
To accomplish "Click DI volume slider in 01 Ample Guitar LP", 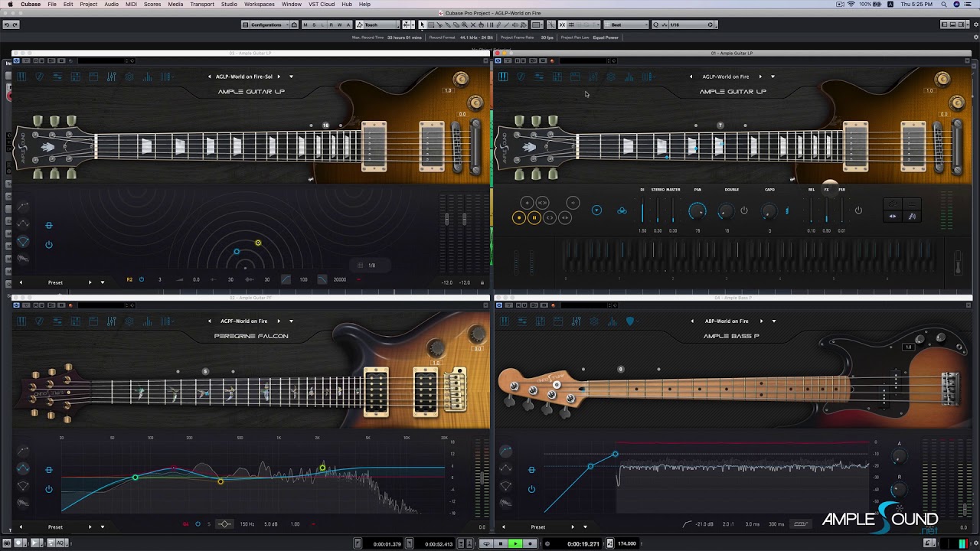I will coord(642,210).
